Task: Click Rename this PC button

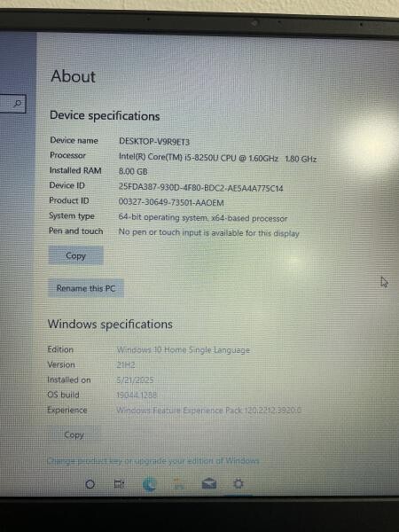Action: pos(85,288)
